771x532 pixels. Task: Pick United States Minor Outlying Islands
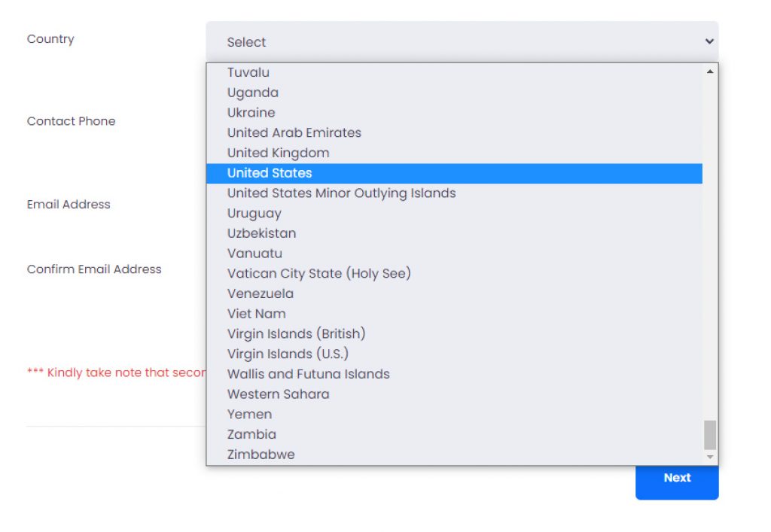[x=342, y=193]
